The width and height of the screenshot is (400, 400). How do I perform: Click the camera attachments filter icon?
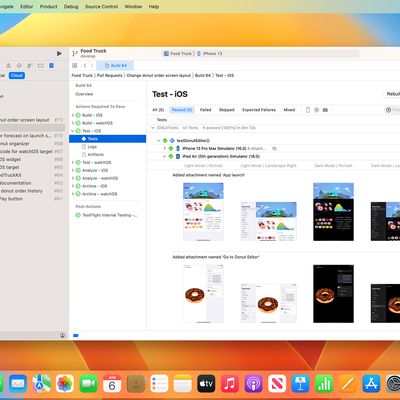point(325,110)
